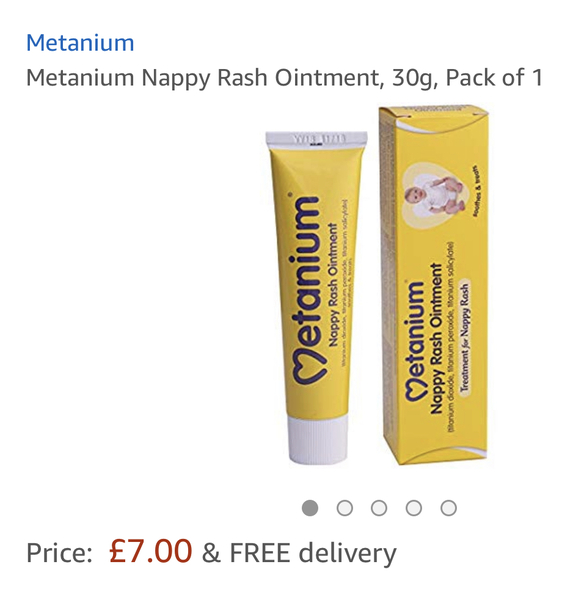Screen dimensions: 584x600
Task: Click the large Metanium logo on the tube
Action: coord(308,290)
